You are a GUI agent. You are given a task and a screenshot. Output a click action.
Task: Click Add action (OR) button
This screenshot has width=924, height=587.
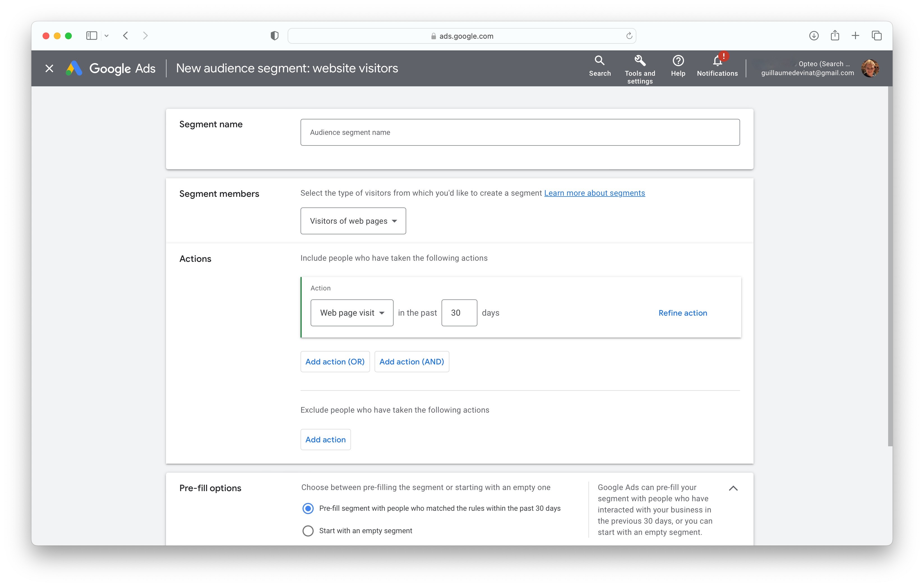(x=335, y=361)
